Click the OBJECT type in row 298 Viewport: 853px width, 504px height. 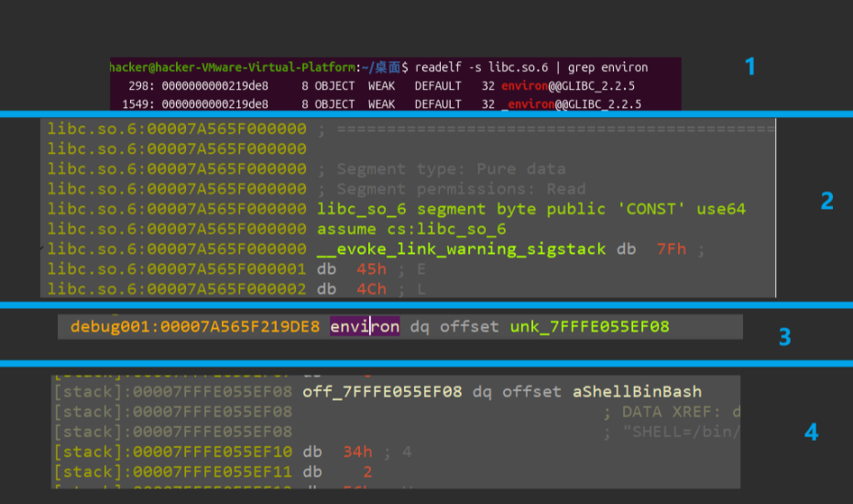334,86
